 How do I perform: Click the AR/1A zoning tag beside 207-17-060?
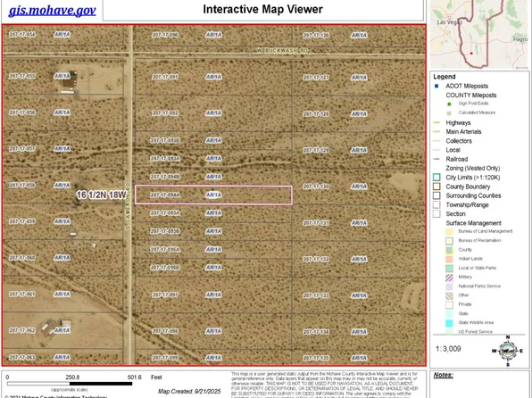click(x=62, y=258)
